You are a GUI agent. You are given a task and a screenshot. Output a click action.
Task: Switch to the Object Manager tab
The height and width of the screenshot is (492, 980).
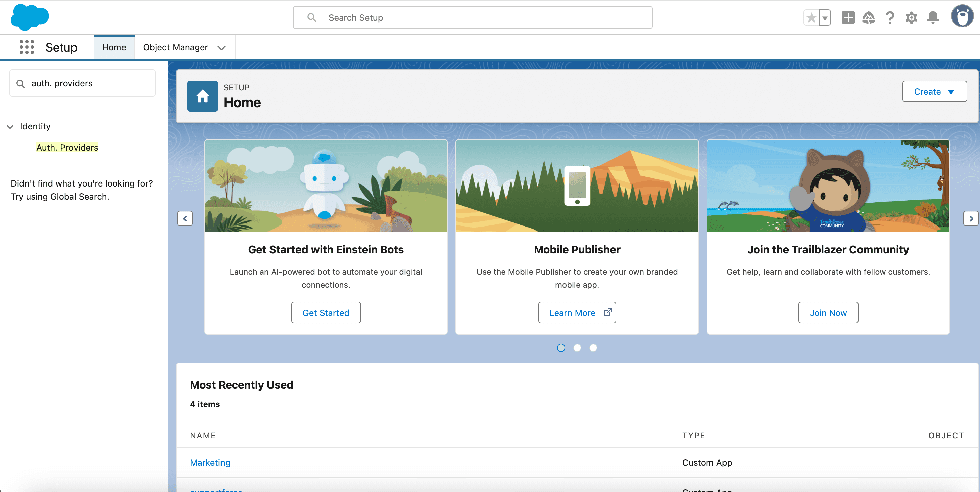click(x=176, y=47)
